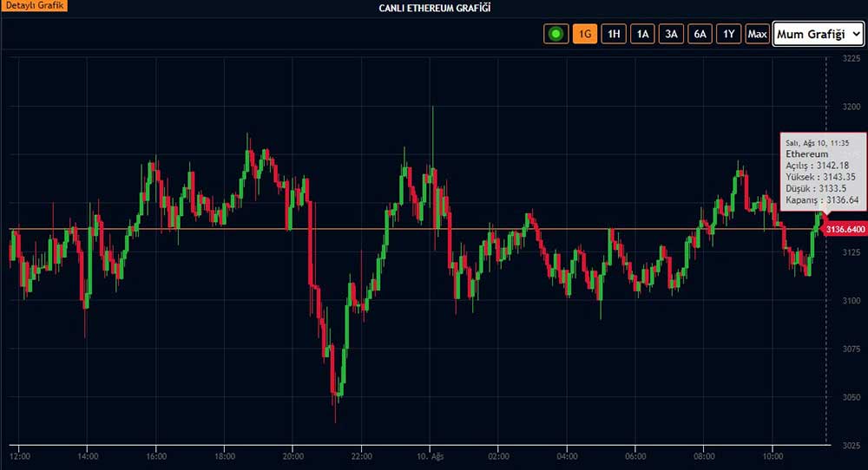
Task: Click the 04:00 time axis label
Action: [568, 457]
